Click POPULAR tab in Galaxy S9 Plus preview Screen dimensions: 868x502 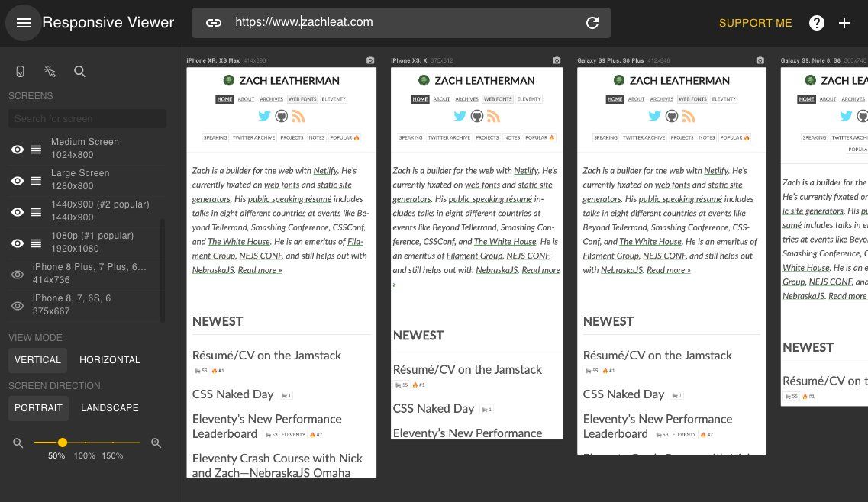734,137
